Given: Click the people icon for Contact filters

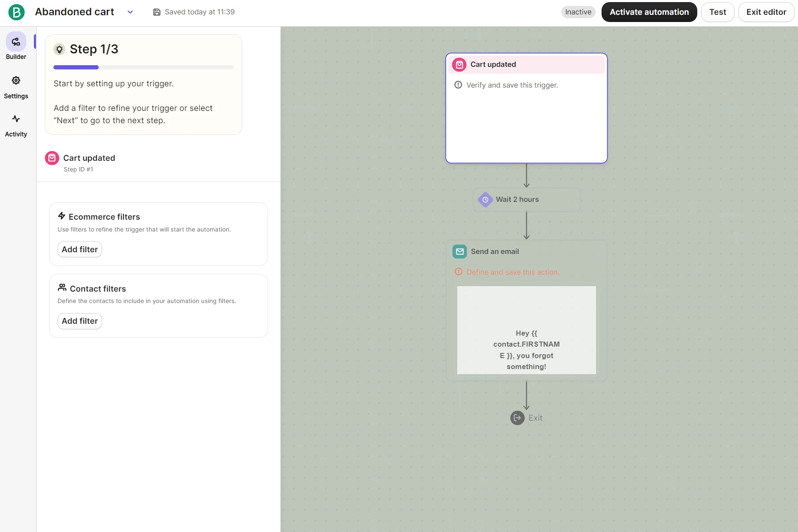Looking at the screenshot, I should pos(62,287).
